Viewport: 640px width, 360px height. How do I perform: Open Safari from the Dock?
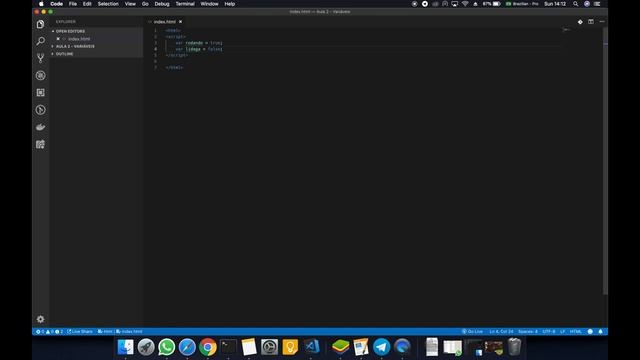pyautogui.click(x=187, y=347)
